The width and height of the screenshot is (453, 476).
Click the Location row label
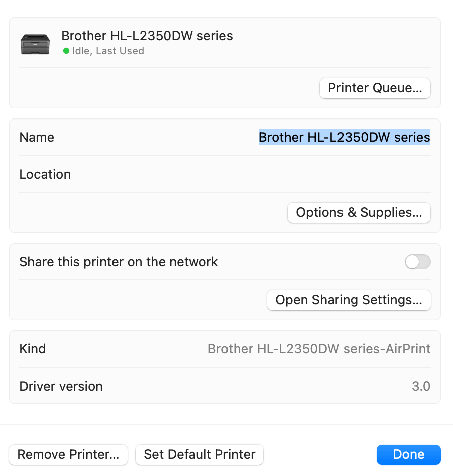pos(45,174)
